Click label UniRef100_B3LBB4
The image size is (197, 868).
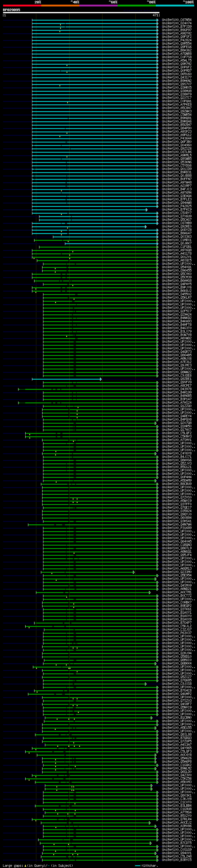pos(177,806)
